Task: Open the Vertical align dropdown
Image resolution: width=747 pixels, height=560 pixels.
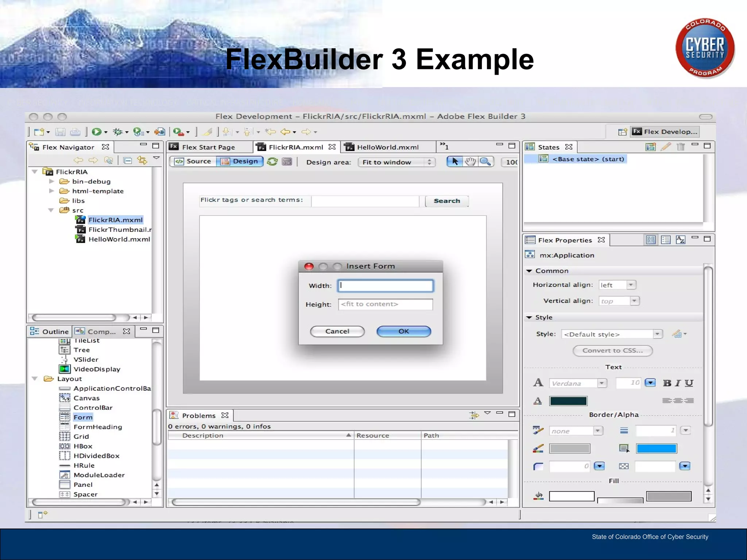Action: coord(619,301)
